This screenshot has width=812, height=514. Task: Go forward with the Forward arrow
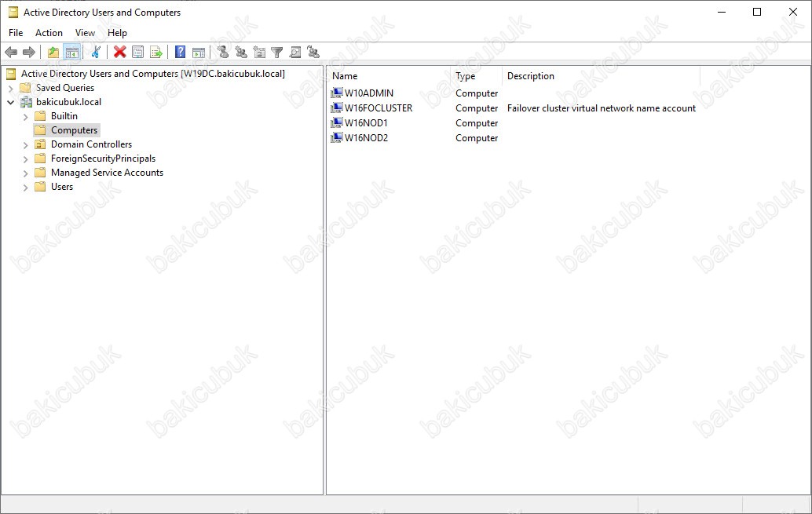coord(29,52)
